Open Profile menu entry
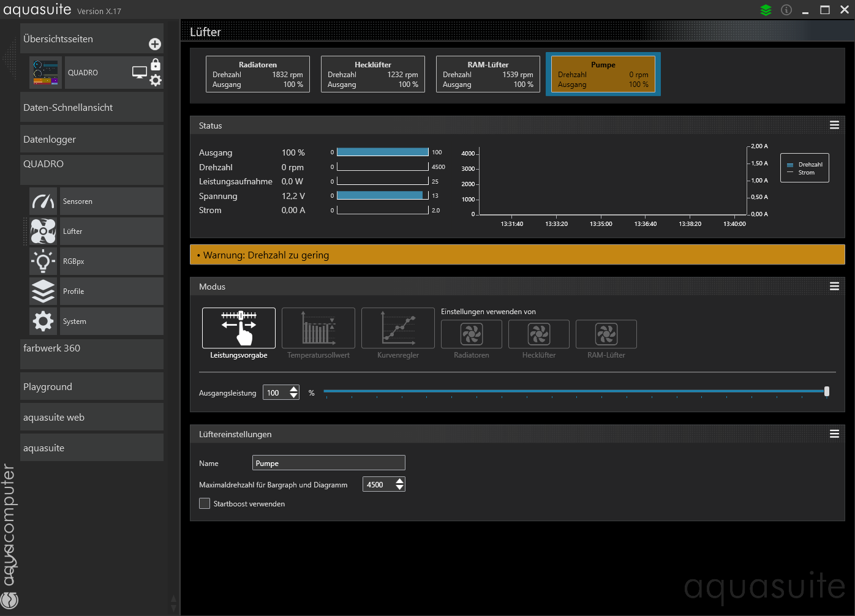The image size is (855, 616). [x=111, y=291]
